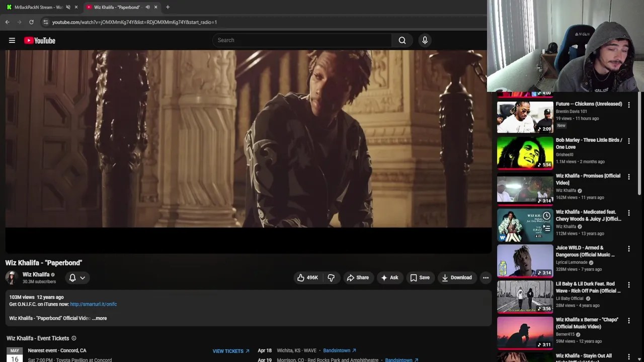Select the YouTube URL in the address bar
The image size is (644, 362).
tap(134, 22)
